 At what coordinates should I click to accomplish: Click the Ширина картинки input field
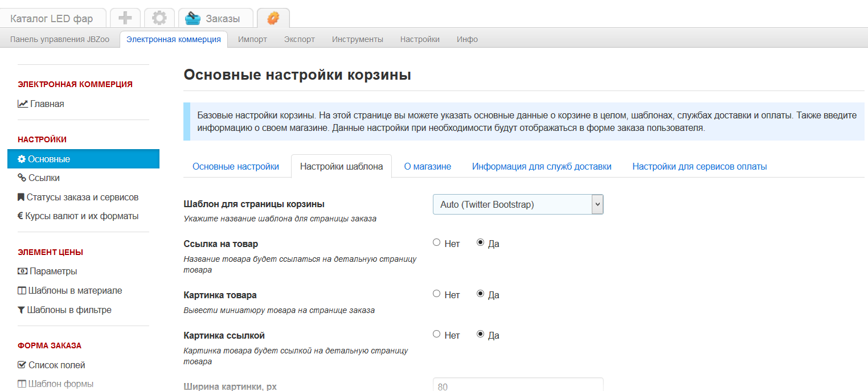coord(518,385)
